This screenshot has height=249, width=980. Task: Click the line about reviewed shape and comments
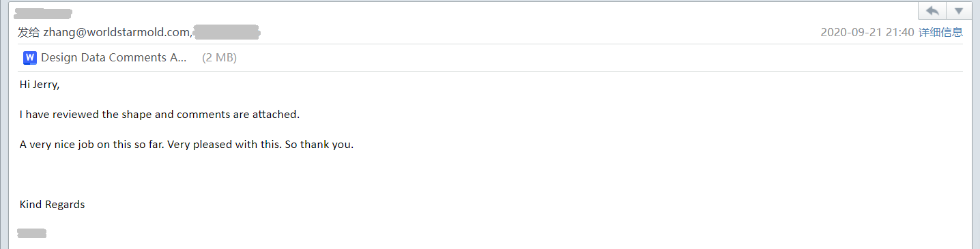pyautogui.click(x=160, y=115)
